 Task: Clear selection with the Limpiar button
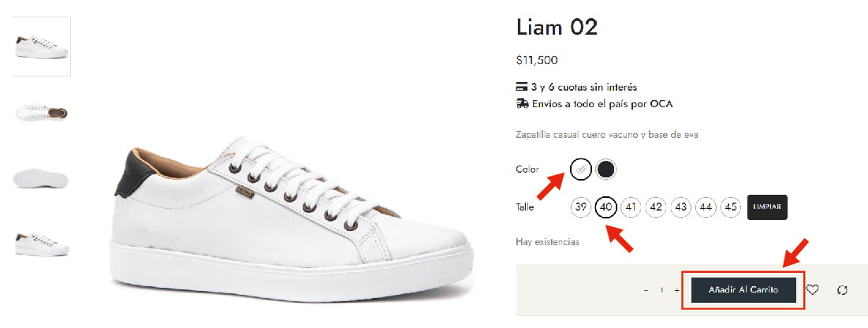pyautogui.click(x=767, y=207)
